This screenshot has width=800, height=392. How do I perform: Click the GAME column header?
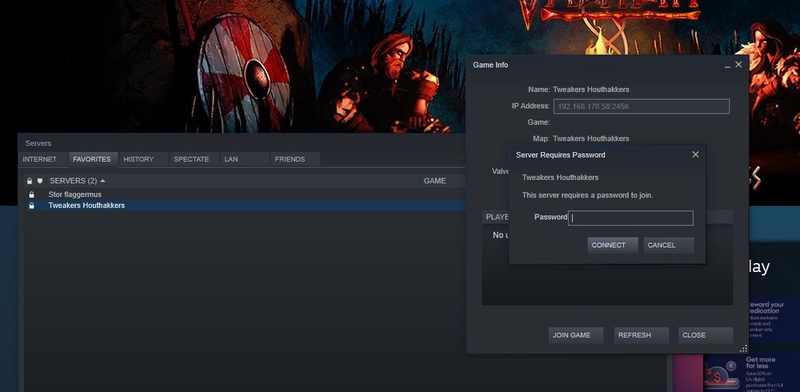coord(435,181)
